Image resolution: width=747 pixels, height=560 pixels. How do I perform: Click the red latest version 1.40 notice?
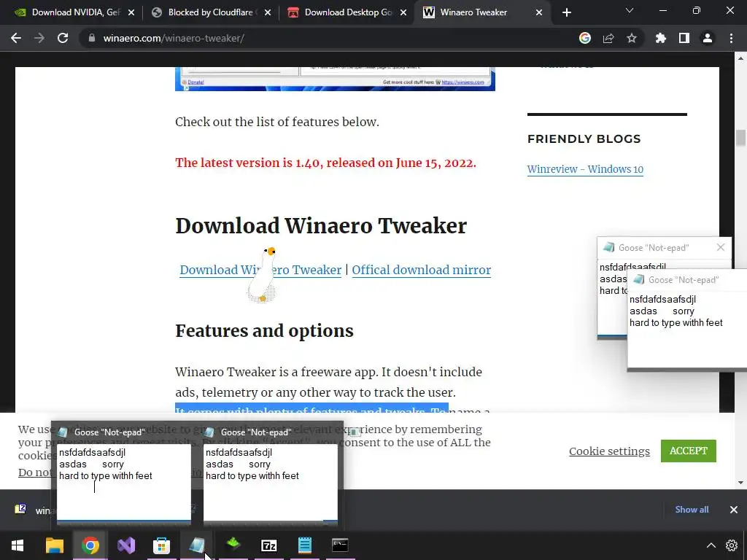pos(325,163)
